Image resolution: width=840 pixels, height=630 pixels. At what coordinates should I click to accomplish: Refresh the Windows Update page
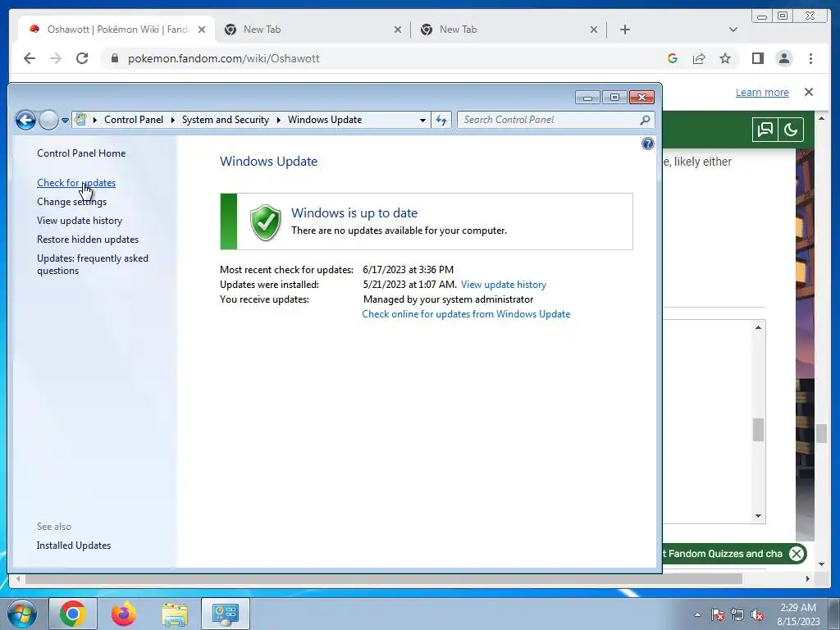pos(441,120)
